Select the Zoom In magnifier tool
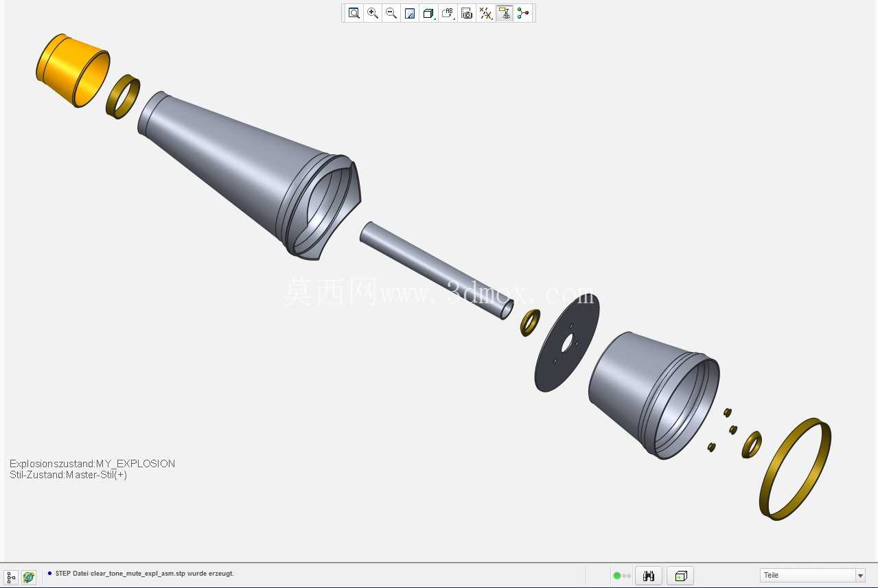This screenshot has width=878, height=588. [373, 13]
